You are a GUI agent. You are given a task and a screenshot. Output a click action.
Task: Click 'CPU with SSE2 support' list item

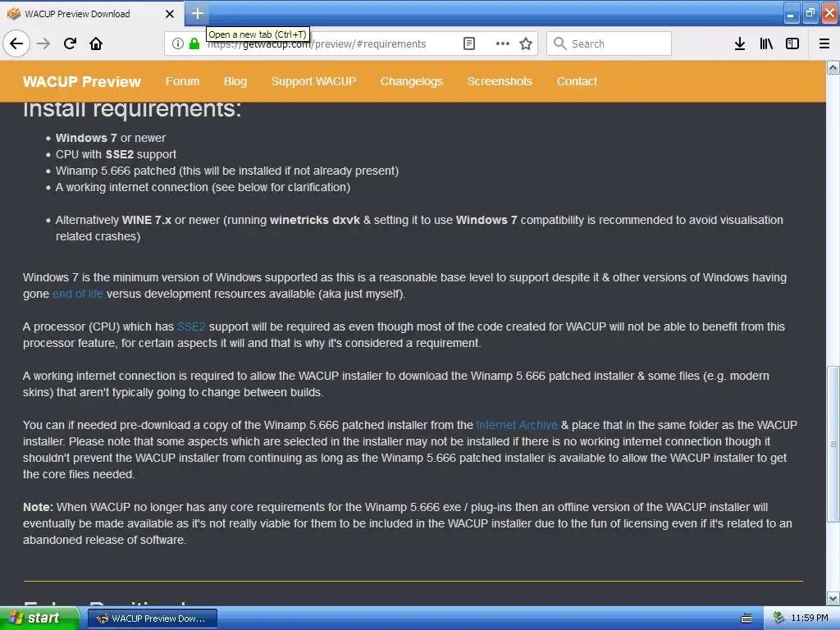coord(116,154)
